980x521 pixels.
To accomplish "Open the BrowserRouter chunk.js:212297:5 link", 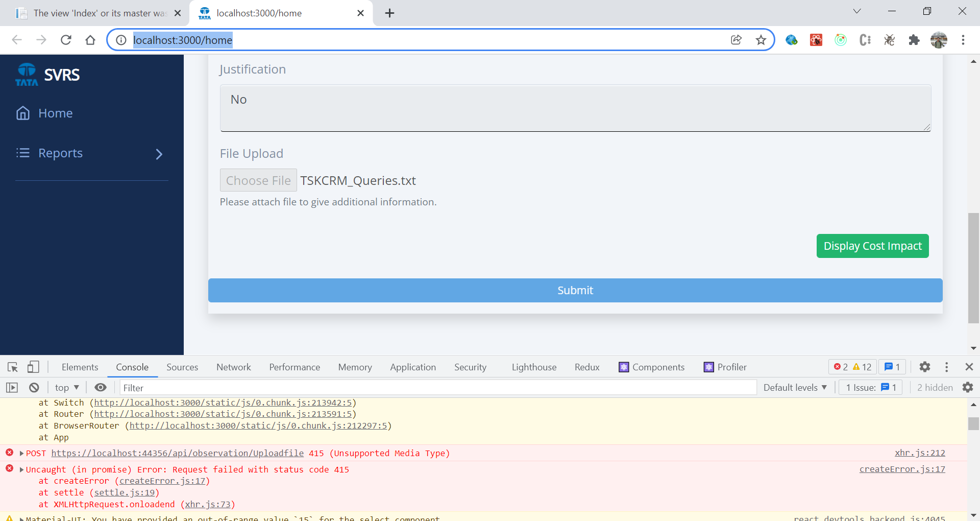I will (x=258, y=426).
